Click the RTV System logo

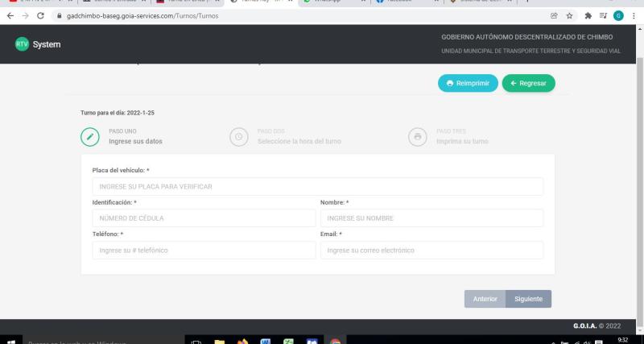(x=33, y=44)
